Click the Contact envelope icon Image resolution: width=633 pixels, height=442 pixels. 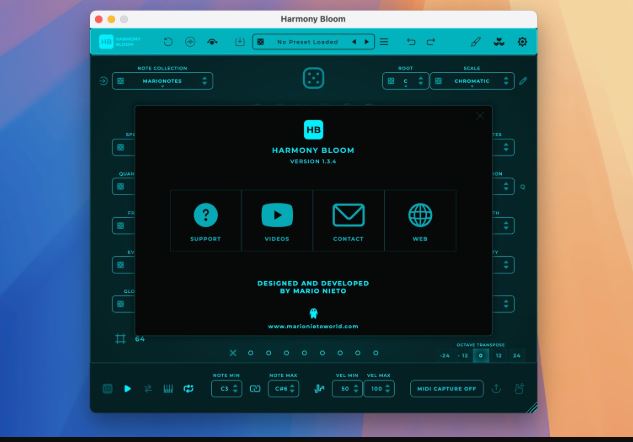pyautogui.click(x=348, y=215)
